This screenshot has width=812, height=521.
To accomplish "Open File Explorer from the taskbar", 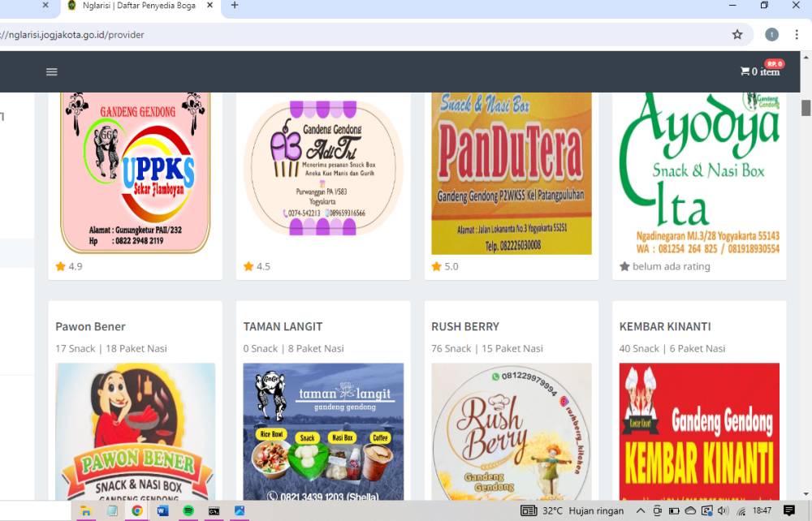I will coord(85,511).
